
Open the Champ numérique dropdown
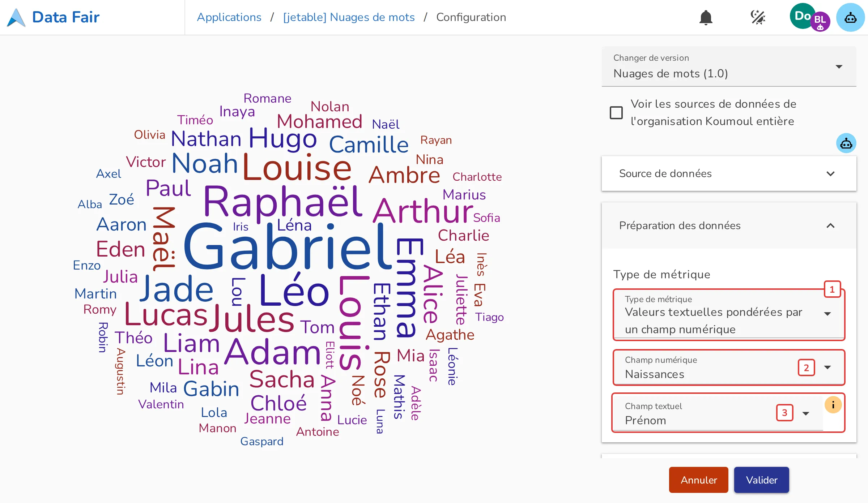tap(729, 367)
